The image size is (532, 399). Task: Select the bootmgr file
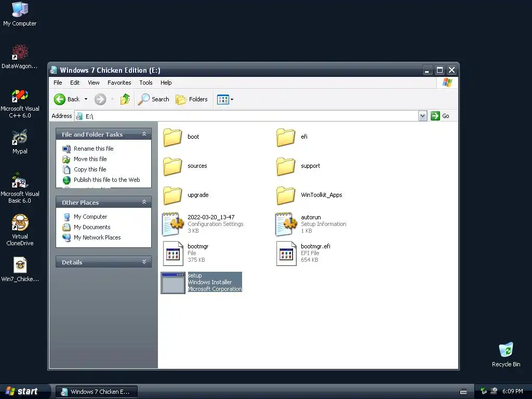click(x=185, y=253)
